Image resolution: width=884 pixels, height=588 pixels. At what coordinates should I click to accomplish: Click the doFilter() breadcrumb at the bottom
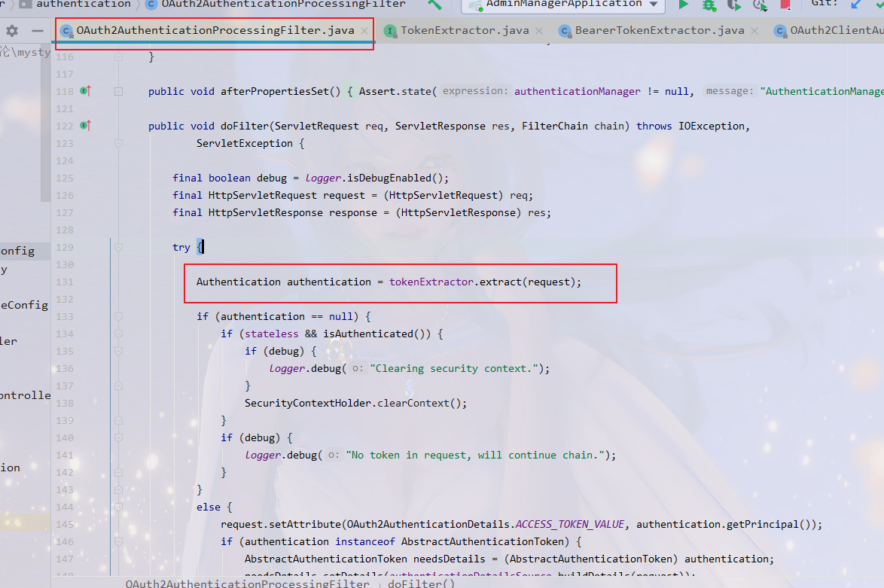click(x=421, y=583)
